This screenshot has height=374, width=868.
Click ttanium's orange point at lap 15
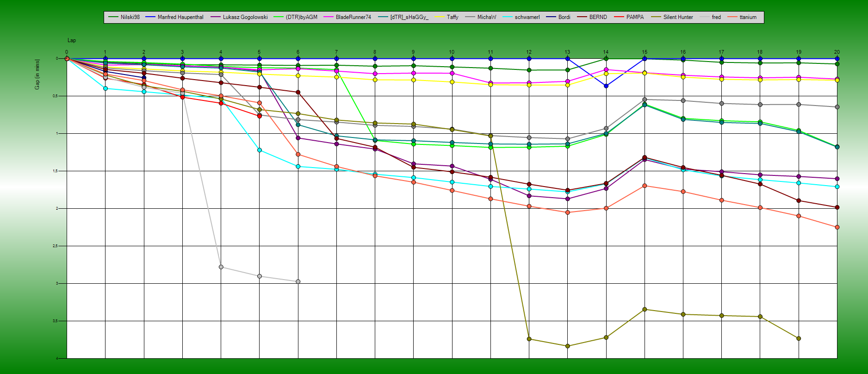[x=645, y=186]
